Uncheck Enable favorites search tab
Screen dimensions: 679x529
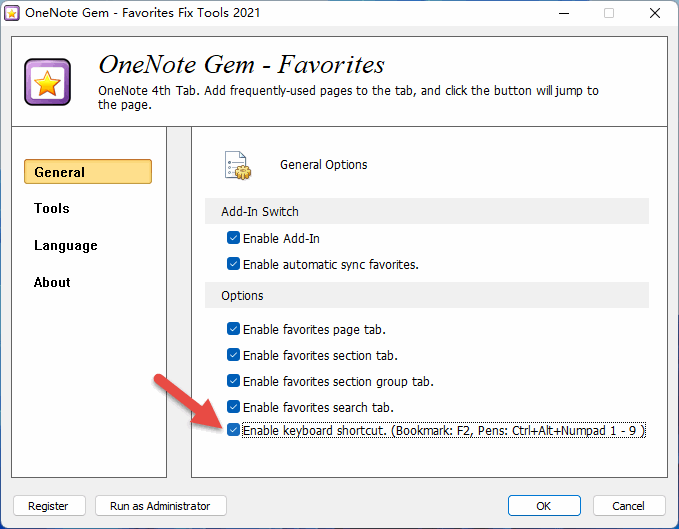coord(233,406)
